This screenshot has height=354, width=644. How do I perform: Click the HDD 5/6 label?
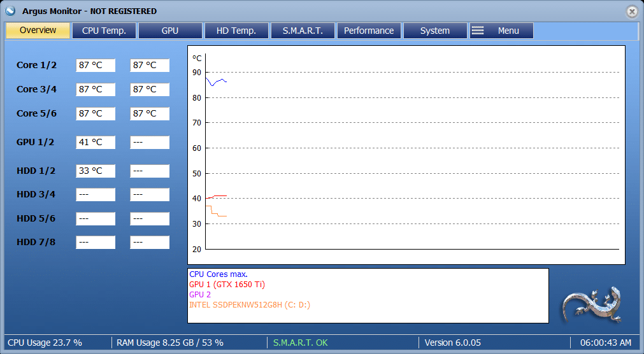(x=36, y=218)
